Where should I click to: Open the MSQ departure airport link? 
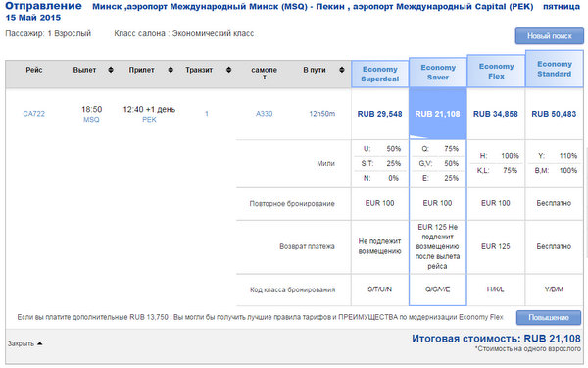[91, 120]
